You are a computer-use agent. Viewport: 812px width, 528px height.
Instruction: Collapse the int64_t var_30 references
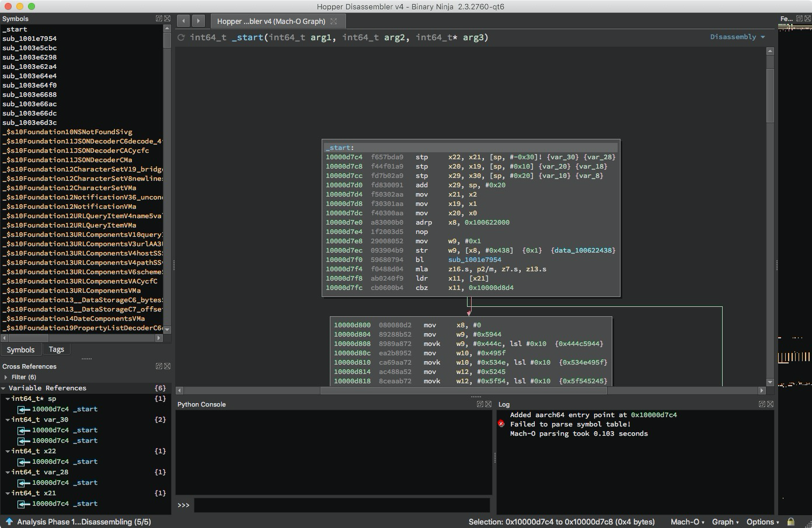click(8, 419)
